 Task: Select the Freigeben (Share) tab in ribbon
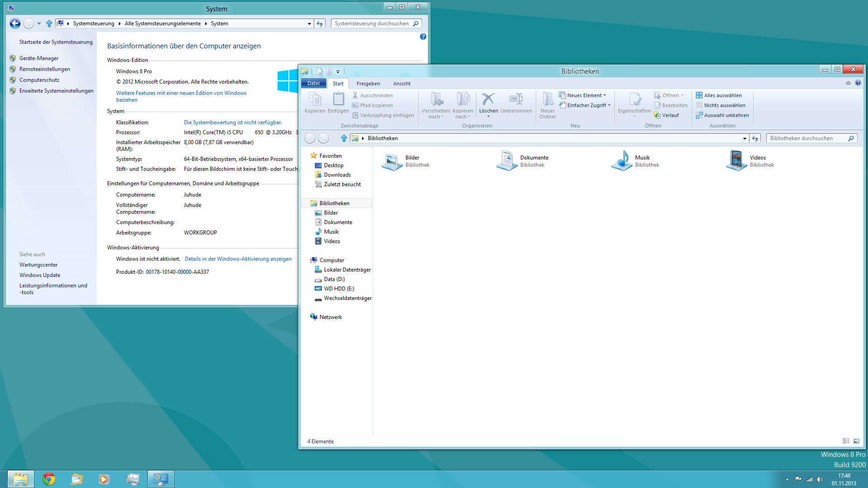click(x=368, y=84)
